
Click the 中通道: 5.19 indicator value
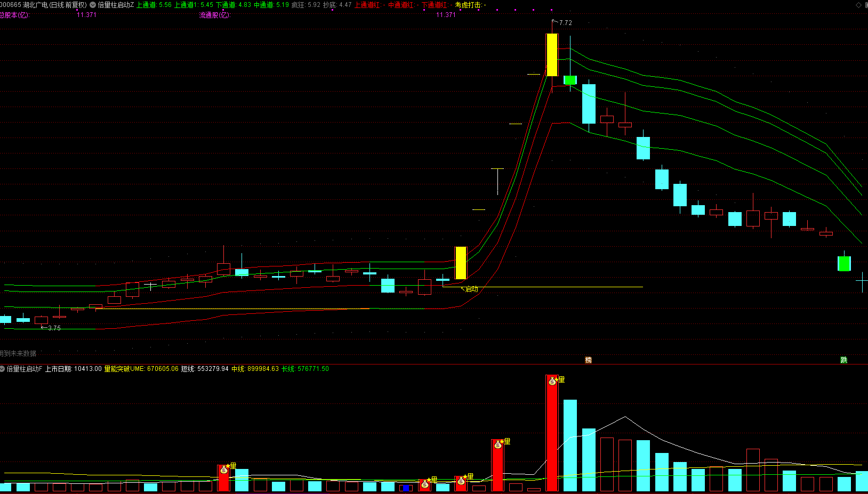pyautogui.click(x=271, y=5)
